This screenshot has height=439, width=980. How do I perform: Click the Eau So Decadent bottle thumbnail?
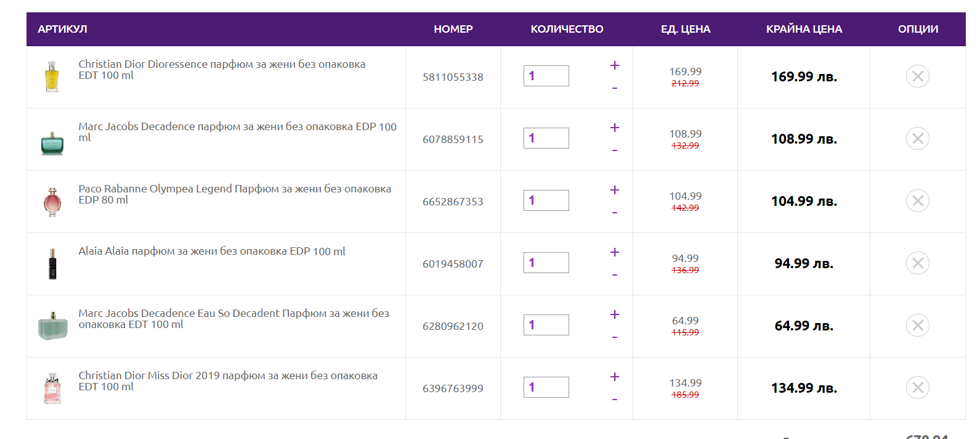(x=53, y=326)
